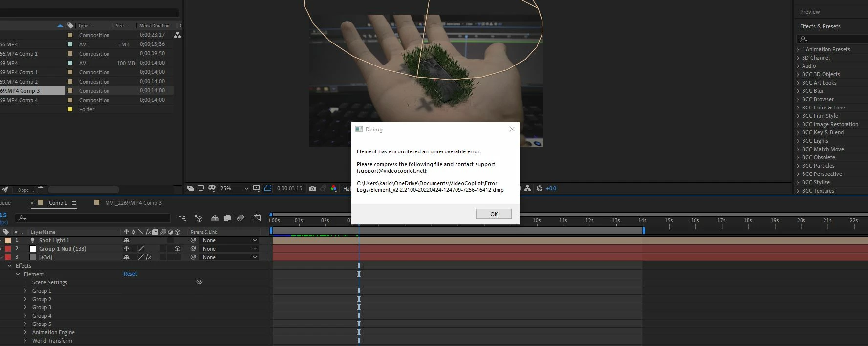Collapse the Effects group of e3d layer
The image size is (868, 346).
pos(9,266)
